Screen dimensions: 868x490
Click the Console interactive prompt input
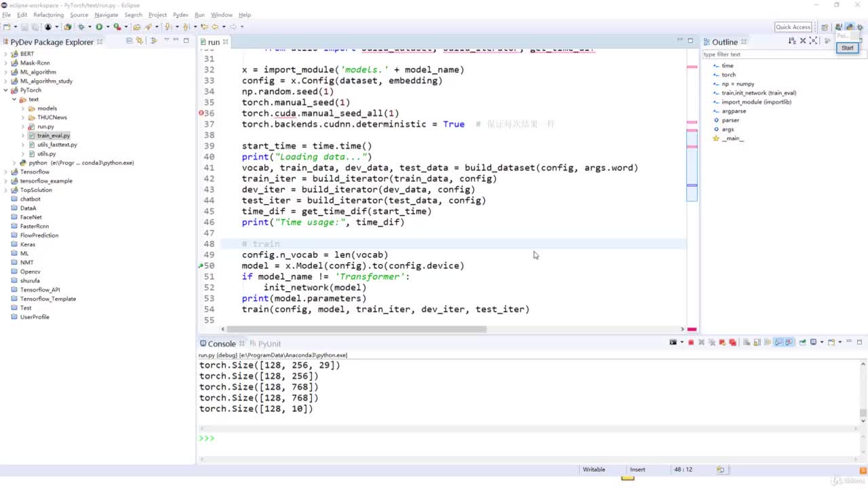[529, 438]
